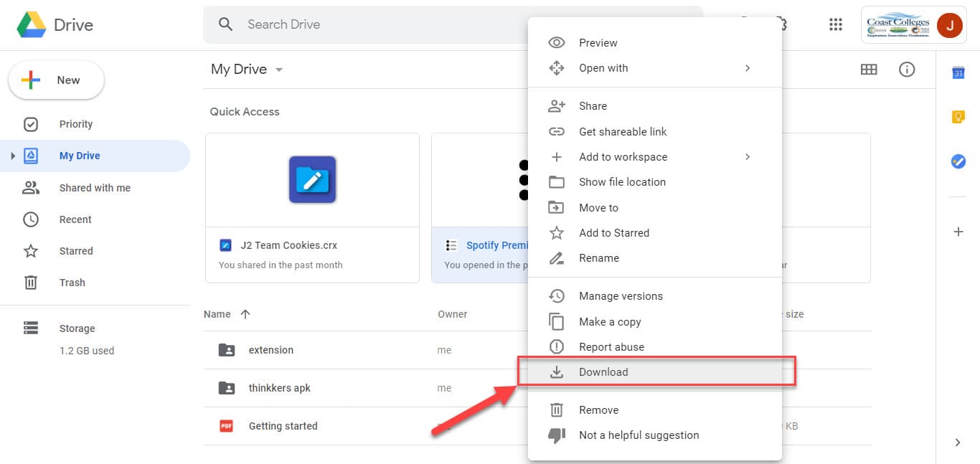
Task: Click the New button
Action: [x=56, y=80]
